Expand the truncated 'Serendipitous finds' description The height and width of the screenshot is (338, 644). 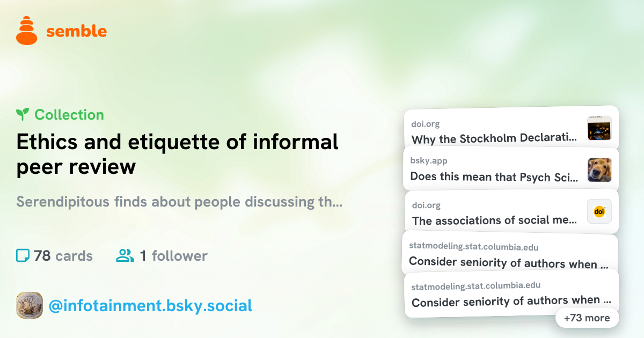179,202
